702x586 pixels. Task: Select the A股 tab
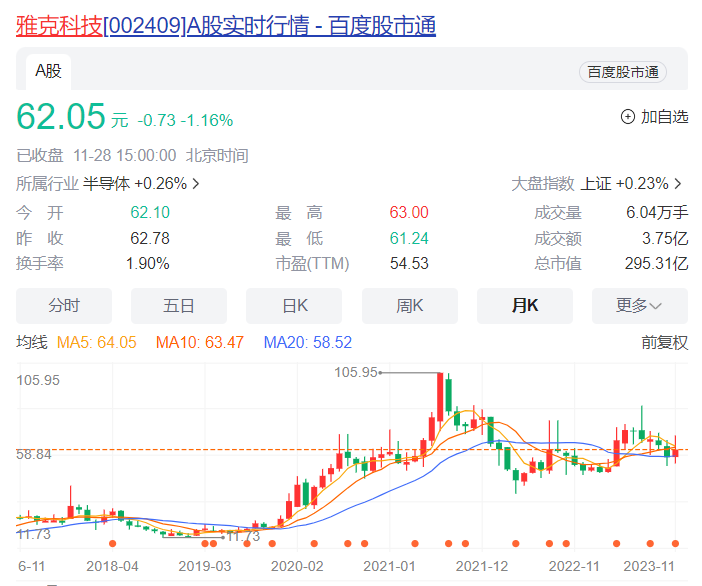[x=48, y=71]
